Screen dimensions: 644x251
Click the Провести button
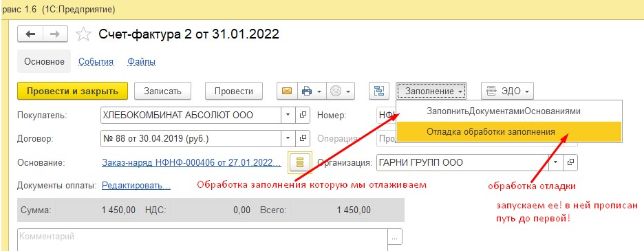tap(234, 91)
